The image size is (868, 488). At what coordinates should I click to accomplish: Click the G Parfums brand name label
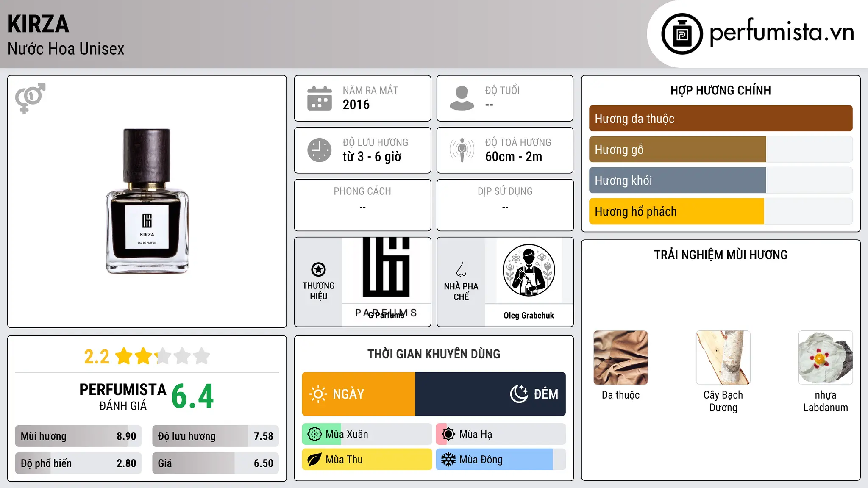(x=386, y=316)
